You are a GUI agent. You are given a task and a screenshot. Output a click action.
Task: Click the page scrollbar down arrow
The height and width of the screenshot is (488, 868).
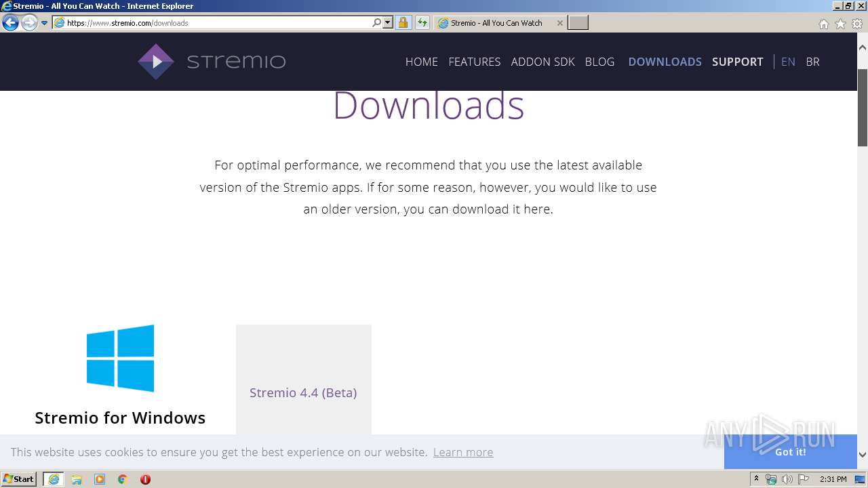(x=863, y=455)
